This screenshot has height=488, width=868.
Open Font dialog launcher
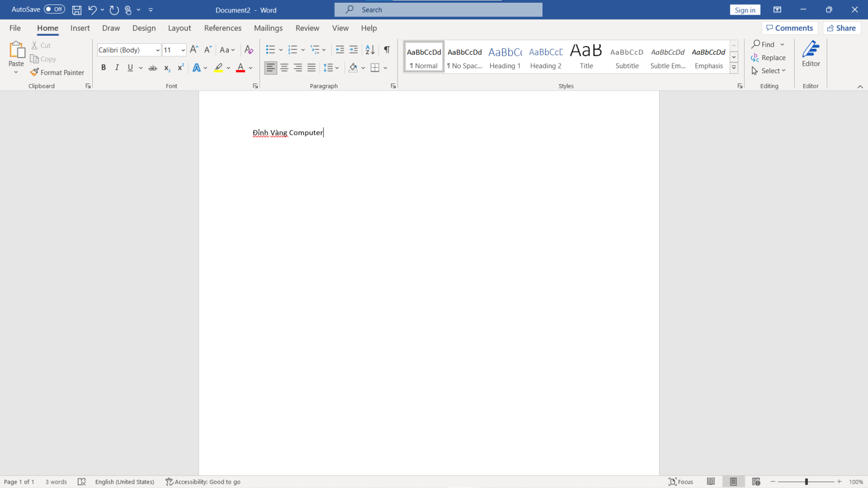[256, 86]
